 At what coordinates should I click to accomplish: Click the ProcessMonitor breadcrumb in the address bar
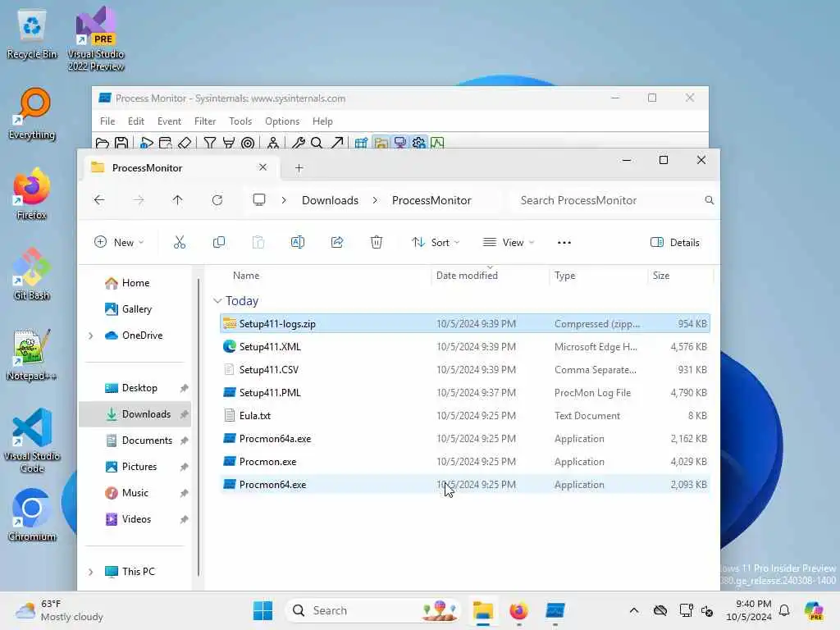tap(431, 200)
